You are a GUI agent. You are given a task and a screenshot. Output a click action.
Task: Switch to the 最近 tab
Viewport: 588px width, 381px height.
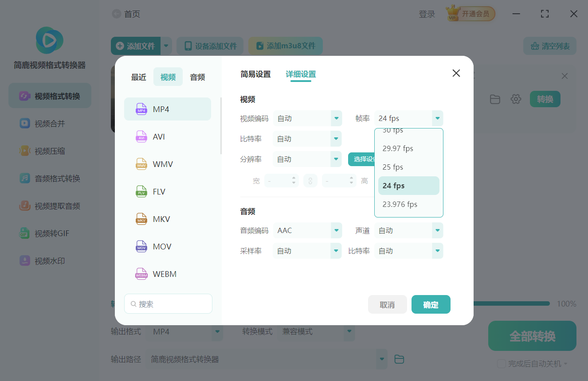point(138,77)
